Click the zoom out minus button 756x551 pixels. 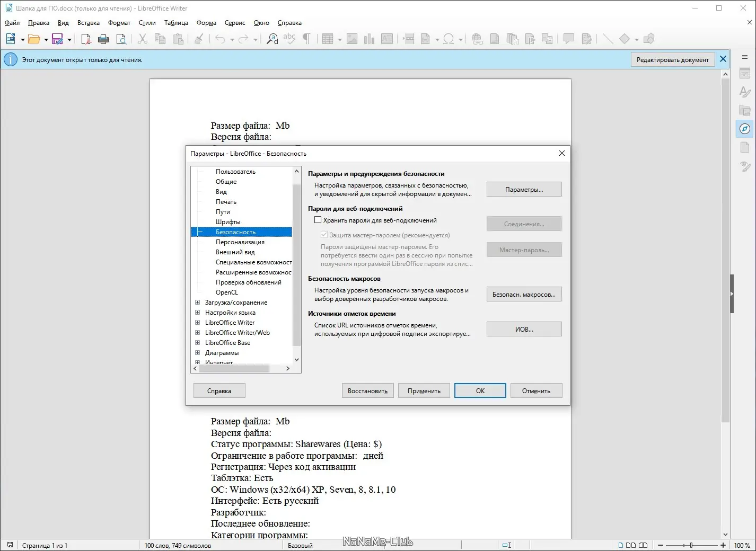(x=661, y=545)
